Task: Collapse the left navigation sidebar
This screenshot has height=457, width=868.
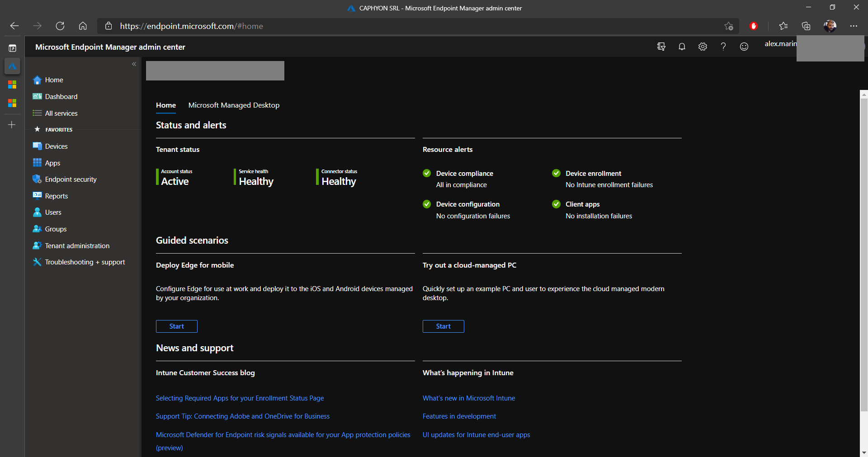Action: [134, 64]
